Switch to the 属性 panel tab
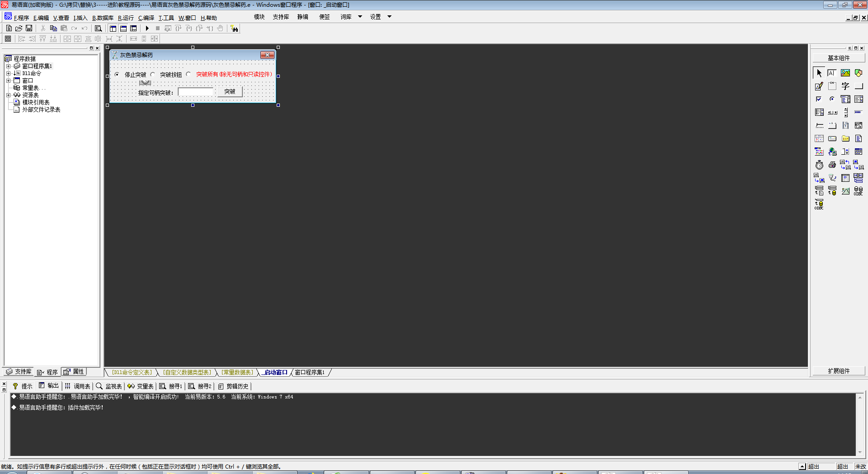Image resolution: width=868 pixels, height=474 pixels. point(74,372)
